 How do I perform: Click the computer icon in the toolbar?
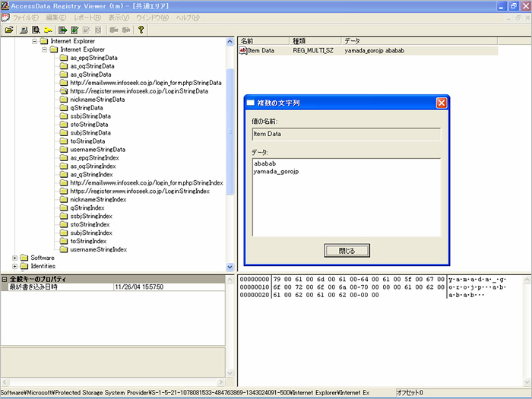[24, 30]
